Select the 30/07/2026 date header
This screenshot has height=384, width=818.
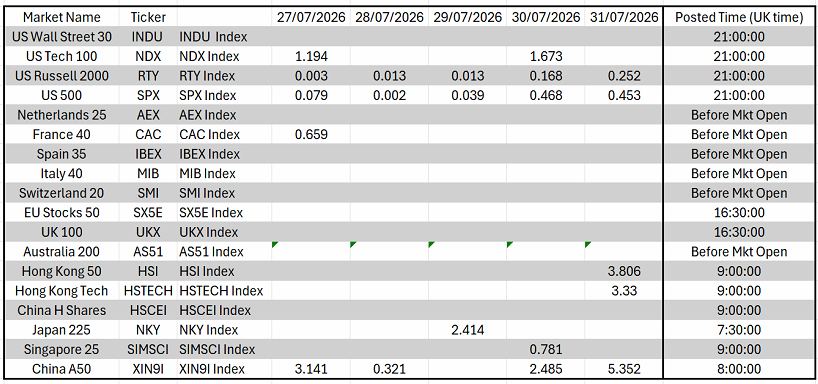tap(546, 17)
